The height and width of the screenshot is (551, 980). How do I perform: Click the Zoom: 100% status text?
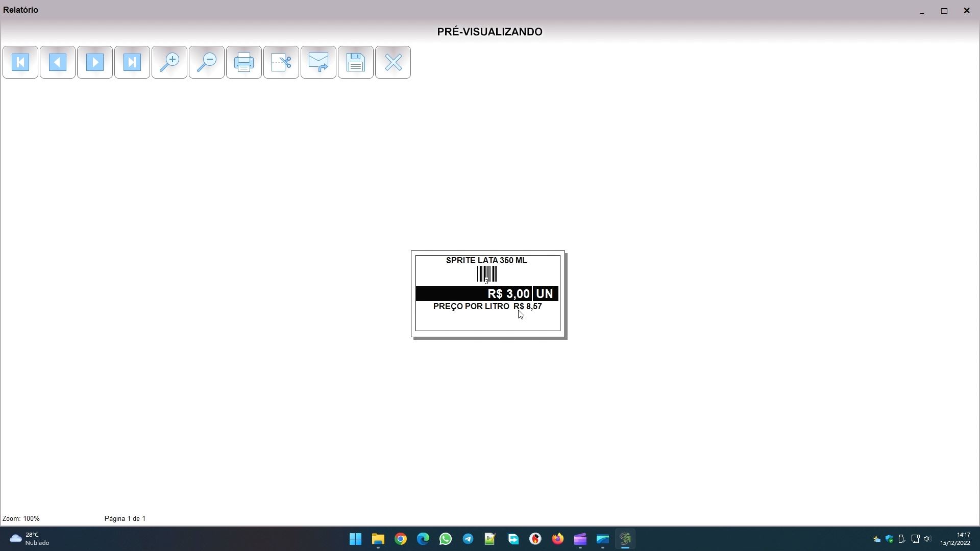21,518
